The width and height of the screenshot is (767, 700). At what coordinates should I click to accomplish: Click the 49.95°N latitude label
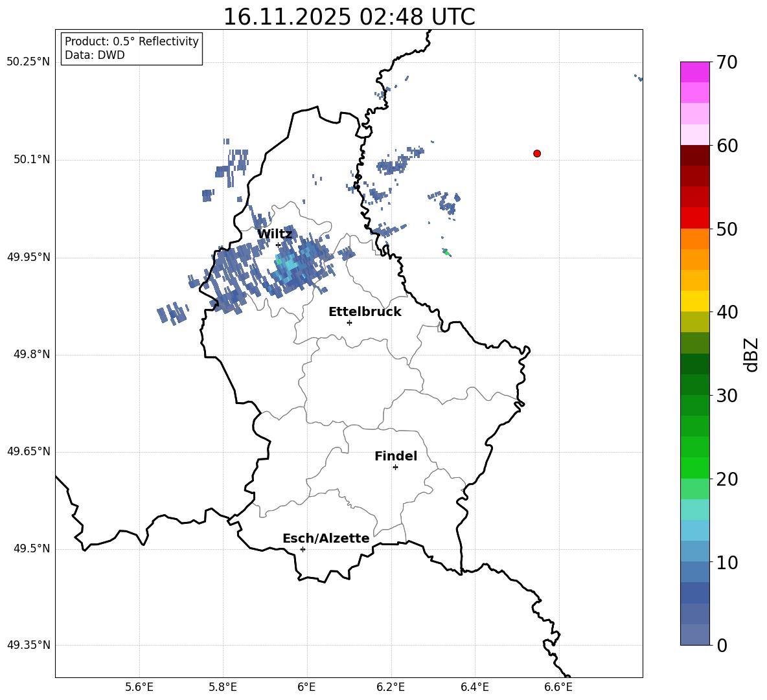pos(29,257)
